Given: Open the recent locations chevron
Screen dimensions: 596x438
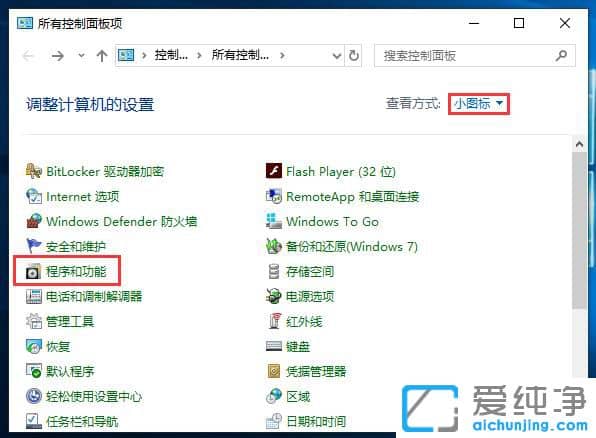Looking at the screenshot, I should pos(81,56).
